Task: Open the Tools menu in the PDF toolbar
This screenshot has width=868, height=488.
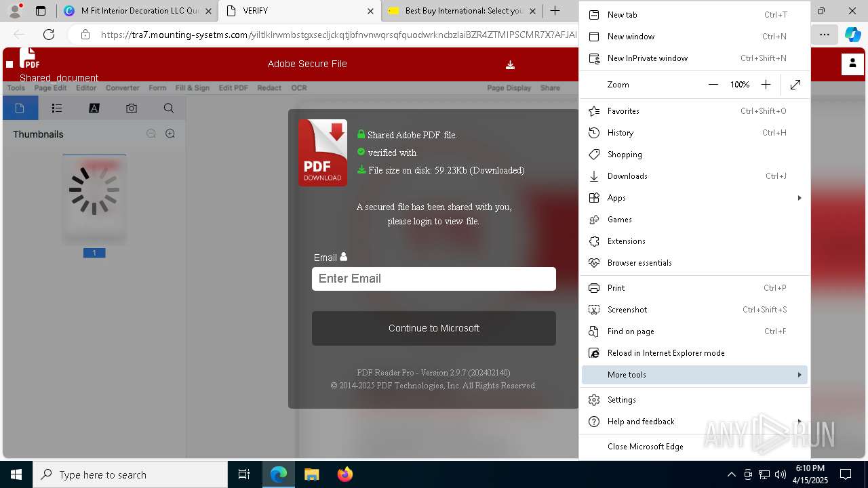Action: tap(16, 88)
